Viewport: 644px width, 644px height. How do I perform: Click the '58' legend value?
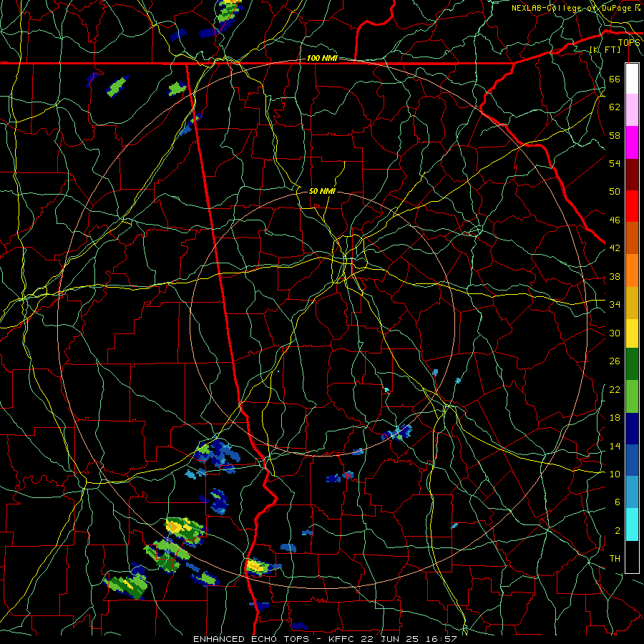point(615,135)
